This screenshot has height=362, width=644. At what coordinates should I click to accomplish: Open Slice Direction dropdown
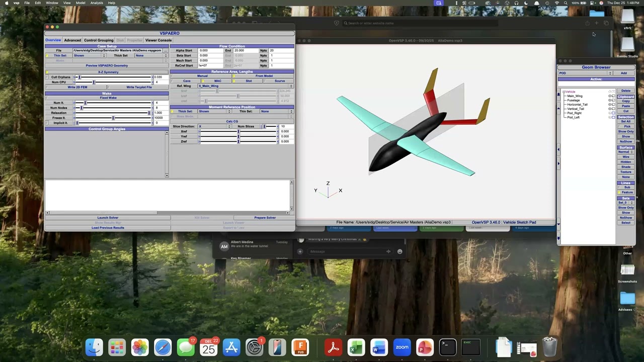[x=214, y=126]
